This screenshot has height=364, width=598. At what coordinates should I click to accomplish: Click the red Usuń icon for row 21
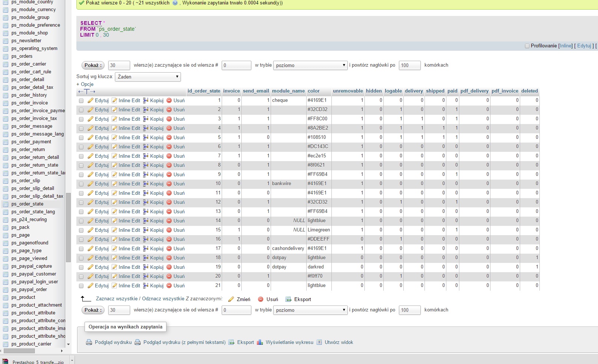tap(169, 286)
